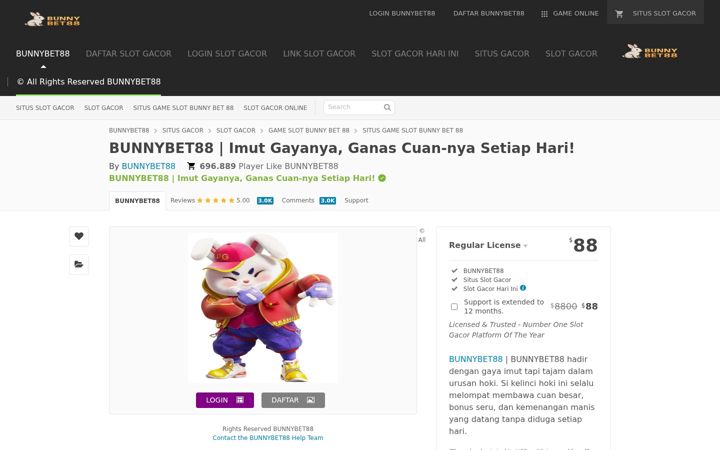
Task: Add to favorites with the heart icon
Action: (x=79, y=236)
